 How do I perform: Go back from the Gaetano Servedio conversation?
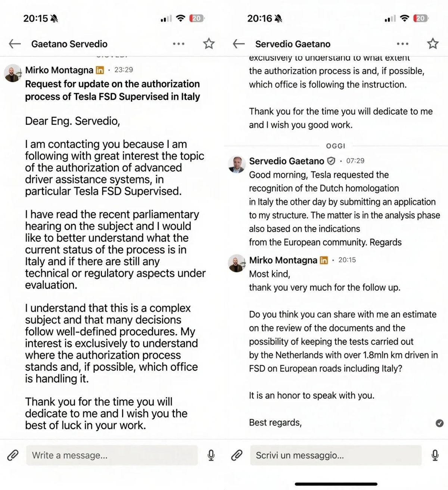15,44
